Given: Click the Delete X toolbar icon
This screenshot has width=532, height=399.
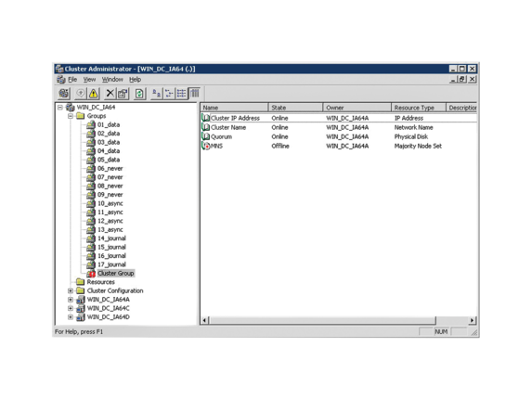Looking at the screenshot, I should pyautogui.click(x=110, y=93).
